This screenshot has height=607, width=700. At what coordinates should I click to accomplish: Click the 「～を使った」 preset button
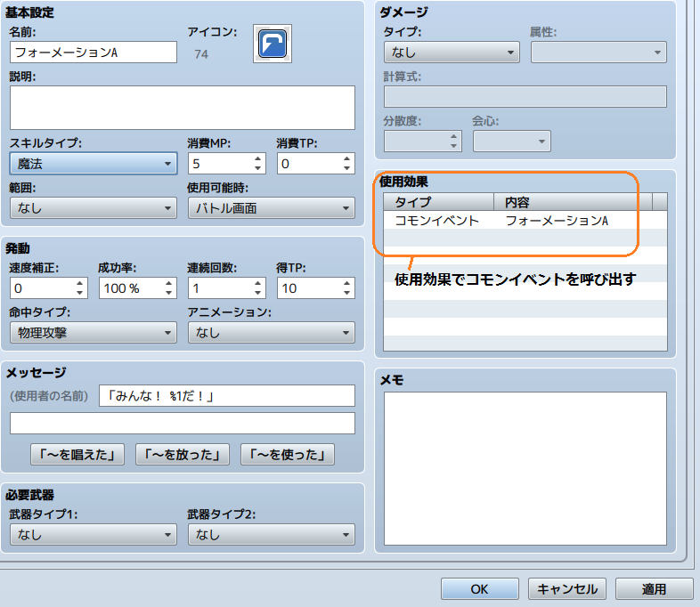(x=288, y=455)
